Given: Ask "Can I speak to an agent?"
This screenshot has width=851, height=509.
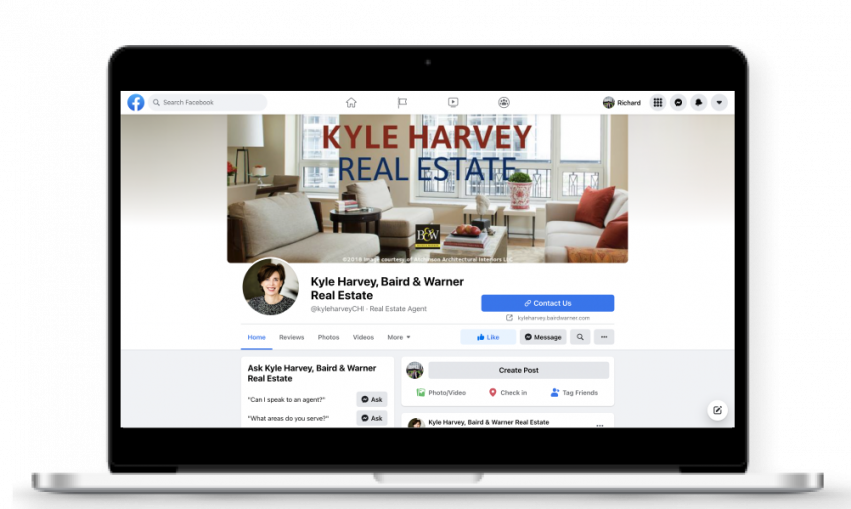Looking at the screenshot, I should (372, 399).
